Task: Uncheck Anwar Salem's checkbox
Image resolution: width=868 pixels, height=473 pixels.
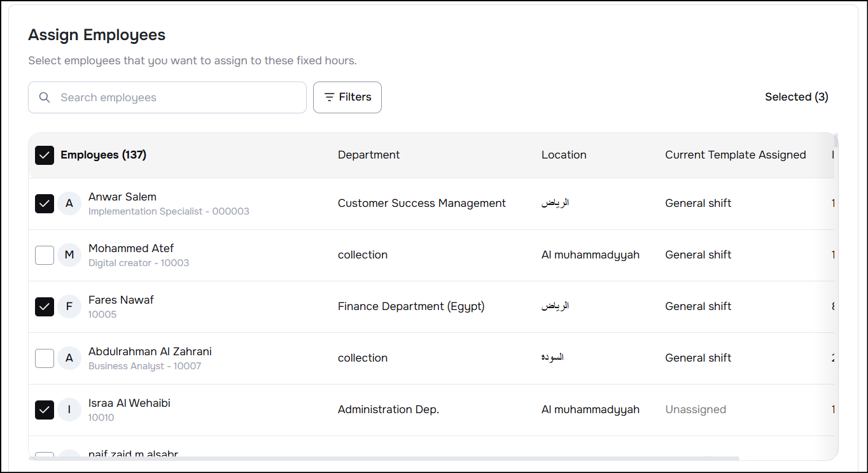Action: pyautogui.click(x=45, y=204)
